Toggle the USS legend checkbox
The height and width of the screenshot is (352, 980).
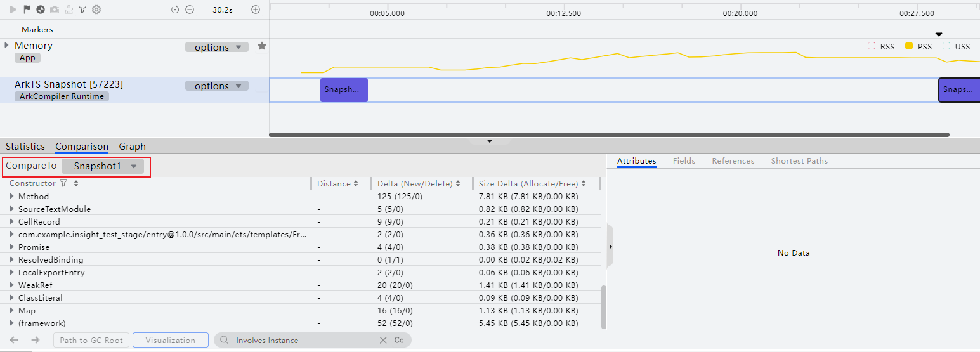946,46
